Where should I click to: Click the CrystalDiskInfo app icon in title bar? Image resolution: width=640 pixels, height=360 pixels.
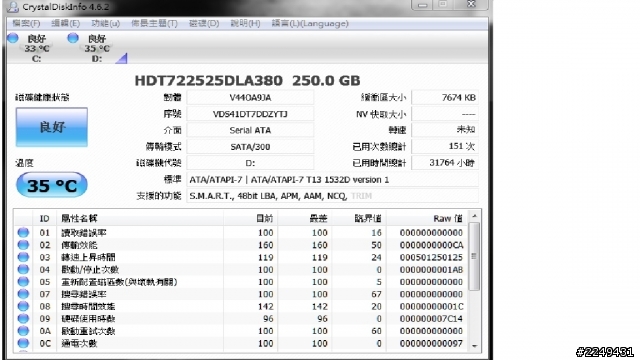pos(13,7)
